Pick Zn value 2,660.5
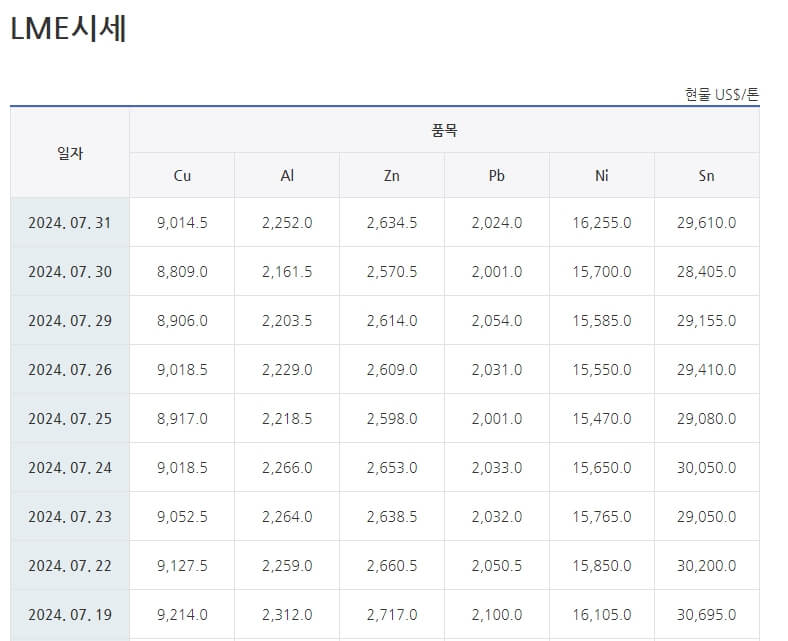Viewport: 788px width, 641px height. click(x=391, y=566)
